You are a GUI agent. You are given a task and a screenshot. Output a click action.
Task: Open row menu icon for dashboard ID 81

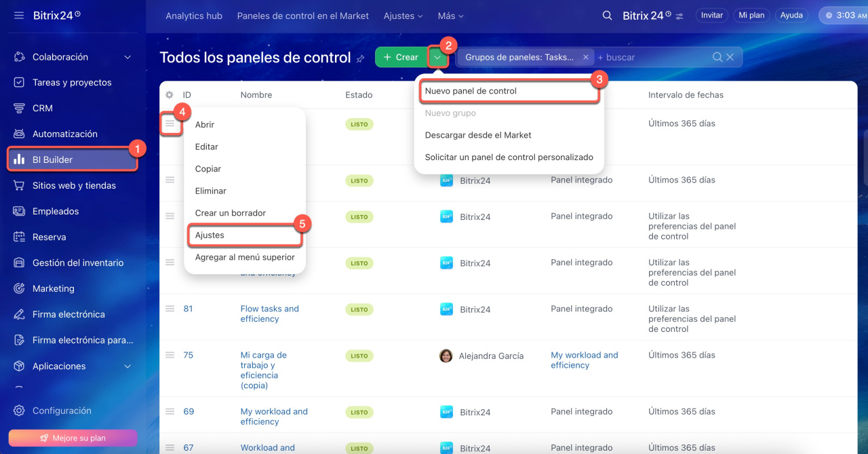tap(170, 309)
